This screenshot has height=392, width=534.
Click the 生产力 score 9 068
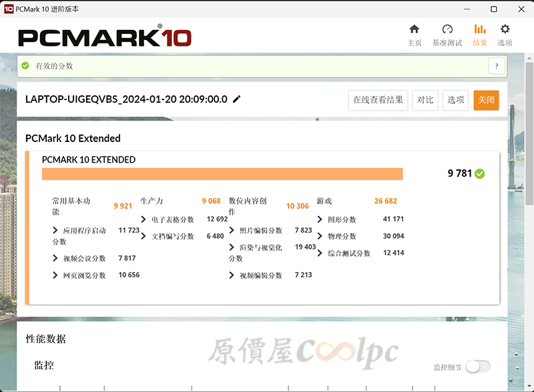tap(211, 201)
